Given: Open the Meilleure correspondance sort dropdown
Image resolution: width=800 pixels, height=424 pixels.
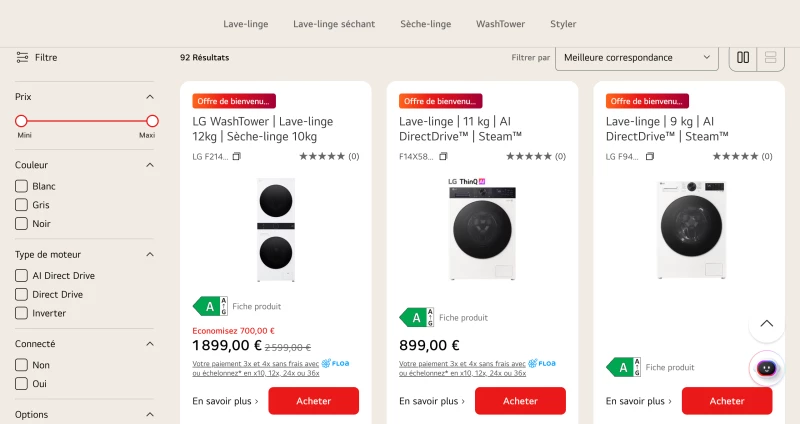Looking at the screenshot, I should pos(637,58).
